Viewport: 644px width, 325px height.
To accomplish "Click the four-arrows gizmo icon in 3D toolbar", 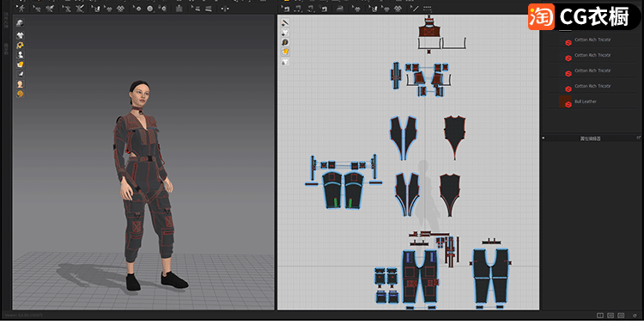I will (x=225, y=9).
